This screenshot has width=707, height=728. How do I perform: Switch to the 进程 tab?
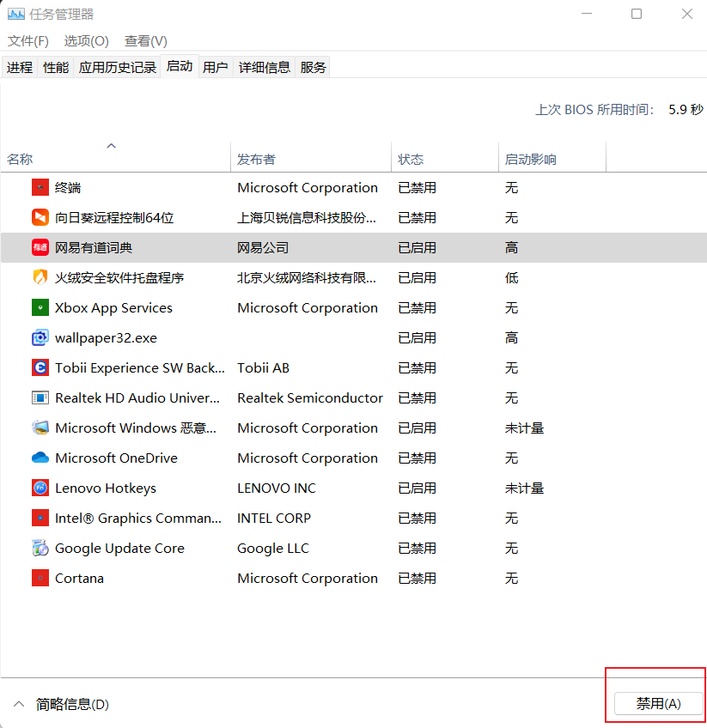(x=20, y=68)
